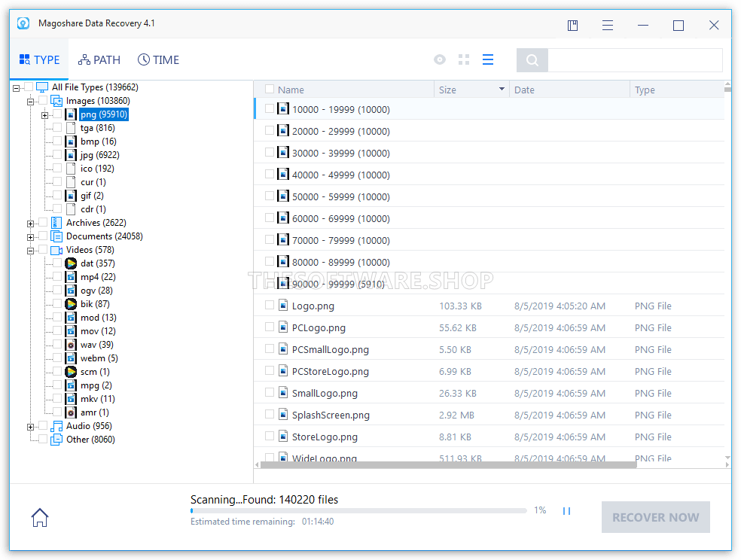Select the mkv (11) tree item
Image resolution: width=741 pixels, height=560 pixels.
97,399
